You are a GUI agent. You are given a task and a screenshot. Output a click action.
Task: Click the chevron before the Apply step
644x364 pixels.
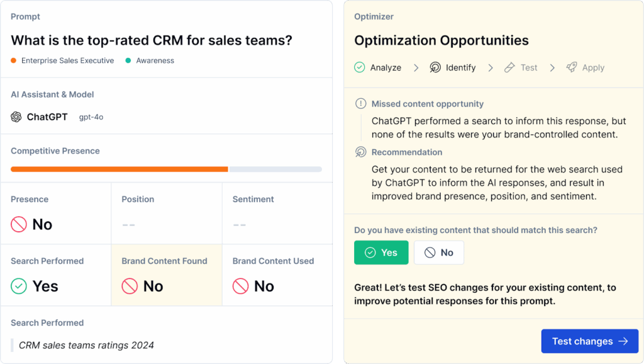pos(552,67)
